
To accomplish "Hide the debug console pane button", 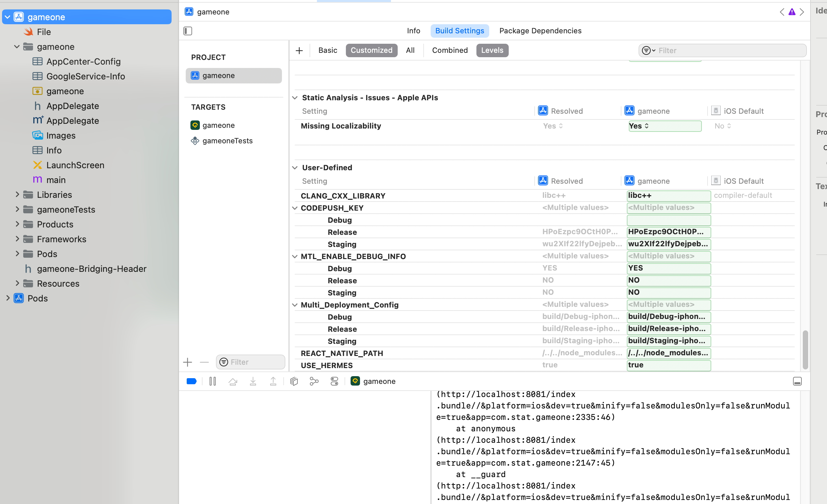I will 797,381.
